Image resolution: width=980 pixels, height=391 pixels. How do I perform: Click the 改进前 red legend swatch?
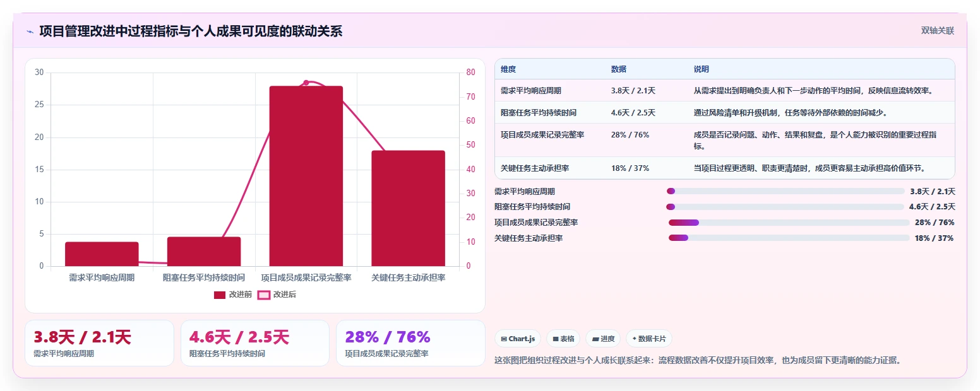pyautogui.click(x=220, y=295)
